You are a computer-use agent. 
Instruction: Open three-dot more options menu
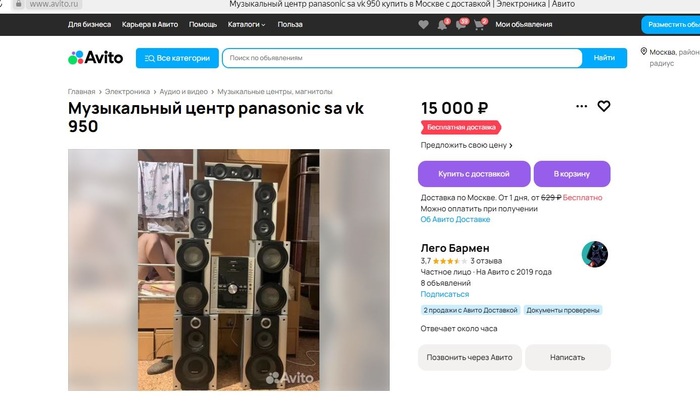581,106
